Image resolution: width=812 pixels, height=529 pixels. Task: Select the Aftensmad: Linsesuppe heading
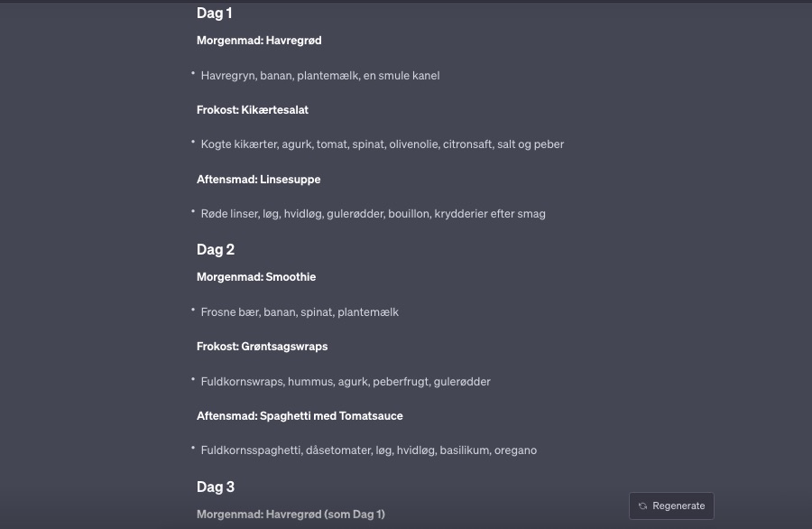258,180
